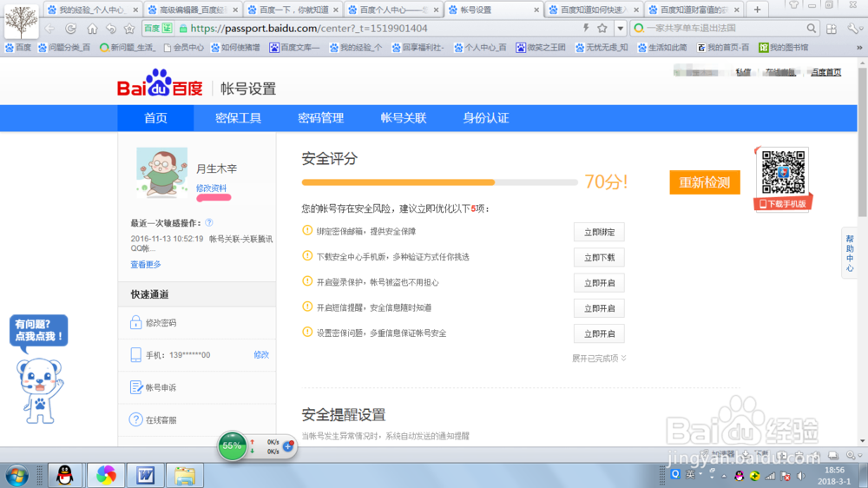This screenshot has height=488, width=868.
Task: Go back with the browser back arrow
Action: click(49, 29)
